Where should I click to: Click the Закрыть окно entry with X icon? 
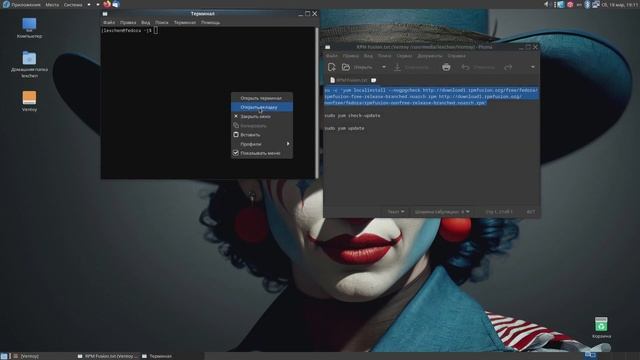262,116
